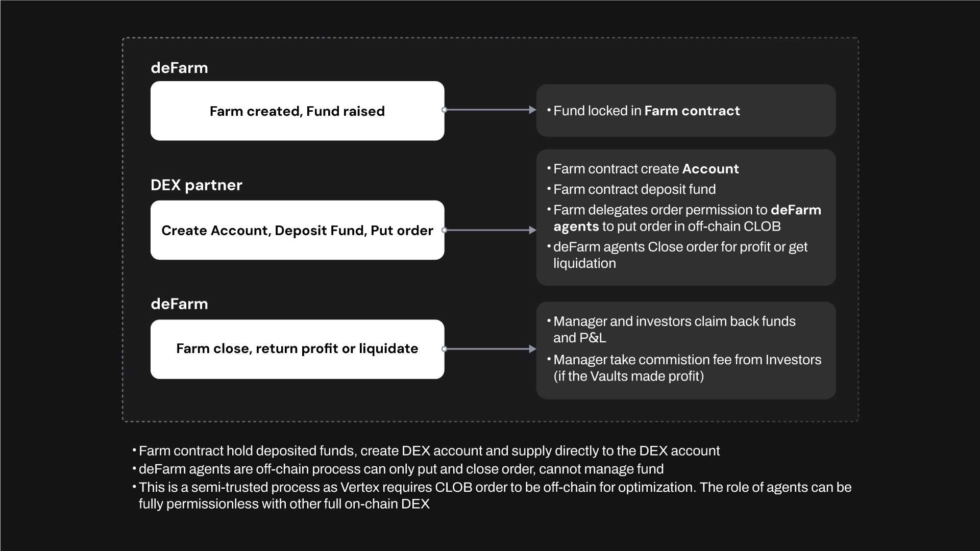Click the "This is a semi-trusted process" note
The width and height of the screenshot is (980, 551).
[x=495, y=487]
